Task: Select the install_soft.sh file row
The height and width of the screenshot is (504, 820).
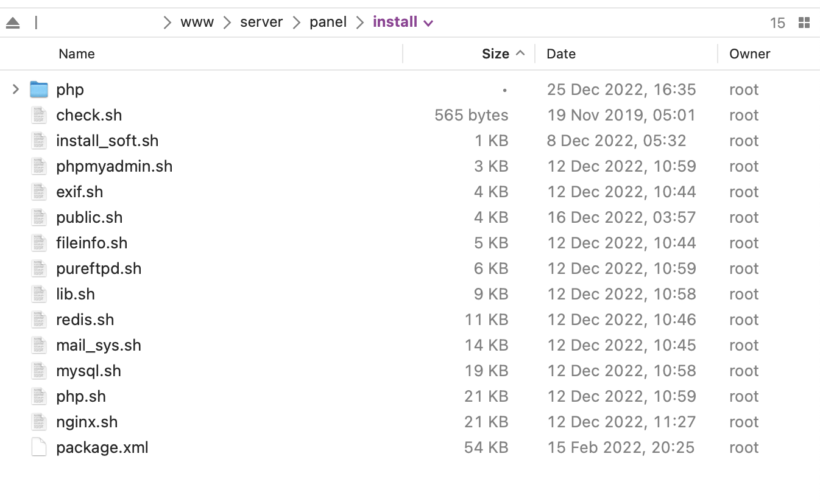Action: [107, 141]
